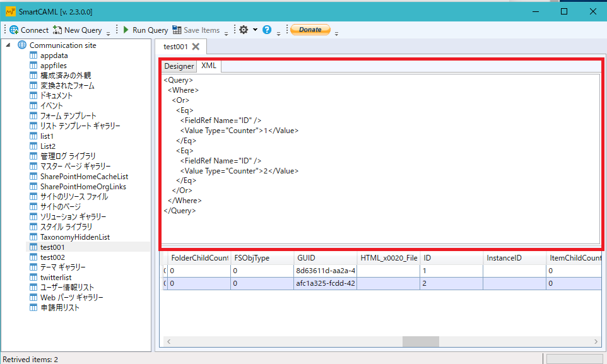This screenshot has height=364, width=607.
Task: Select the 構成済みの外観 list
Action: [x=66, y=76]
